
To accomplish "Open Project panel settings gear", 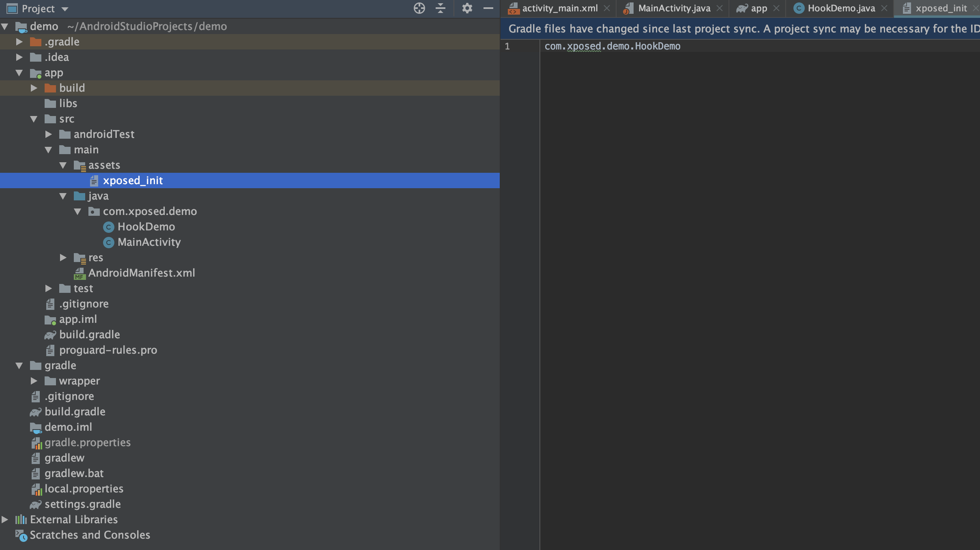I will click(x=467, y=8).
